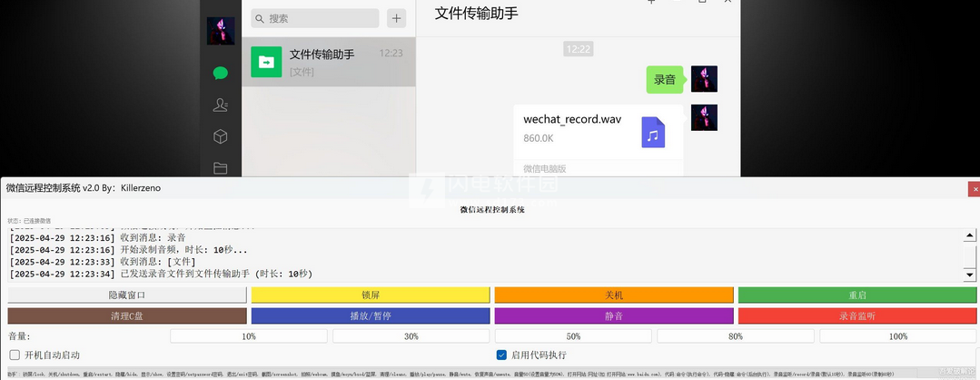Screen dimensions: 980x380
Task: Click the log scrollbar thumb
Action: click(970, 256)
